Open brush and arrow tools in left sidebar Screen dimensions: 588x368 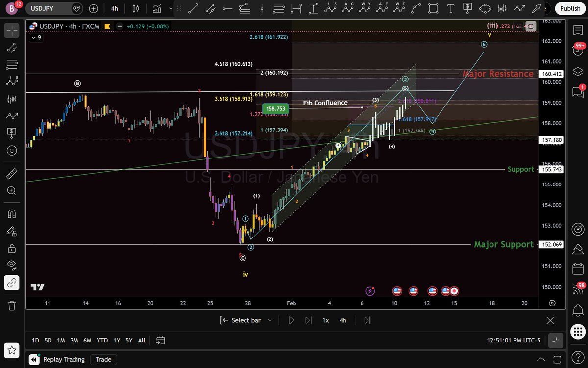(x=12, y=116)
